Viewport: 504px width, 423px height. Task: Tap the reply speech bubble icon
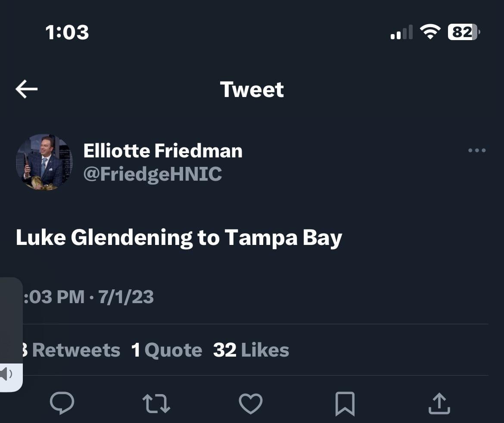click(62, 403)
